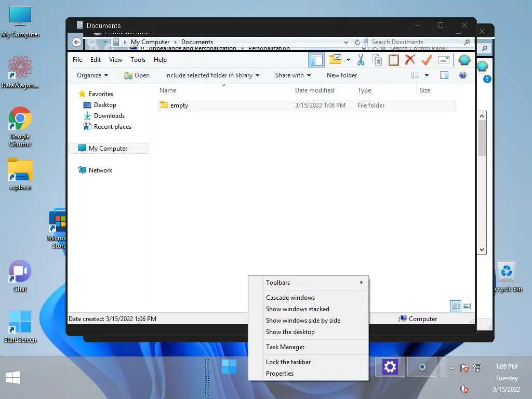532x399 pixels.
Task: Click the Help question mark icon
Action: pyautogui.click(x=463, y=75)
